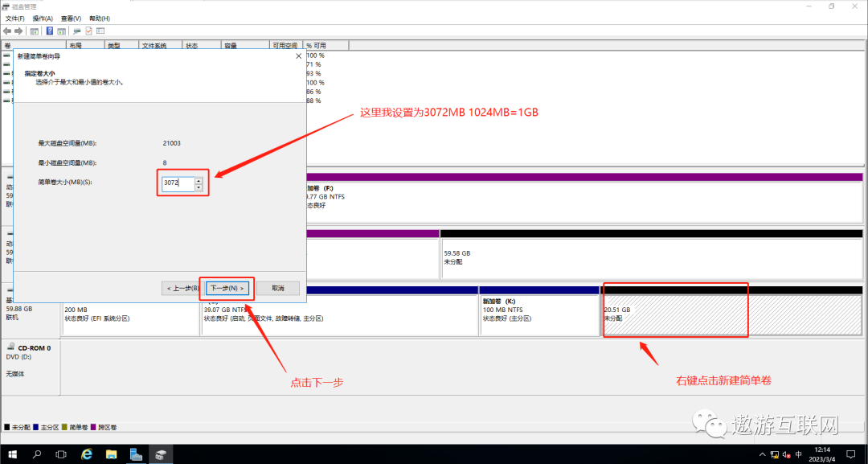The width and height of the screenshot is (868, 464).
Task: Launch Internet Explorer from the taskbar
Action: click(86, 454)
